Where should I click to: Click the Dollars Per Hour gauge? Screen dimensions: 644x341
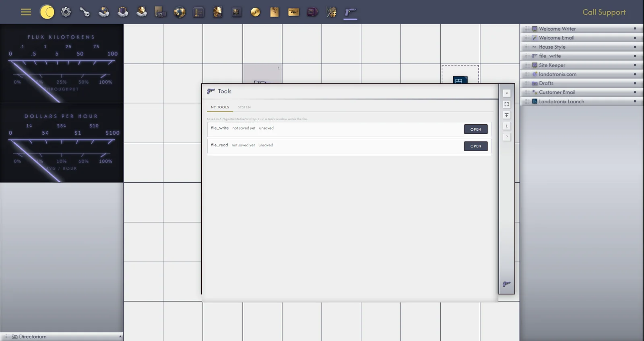pos(62,143)
